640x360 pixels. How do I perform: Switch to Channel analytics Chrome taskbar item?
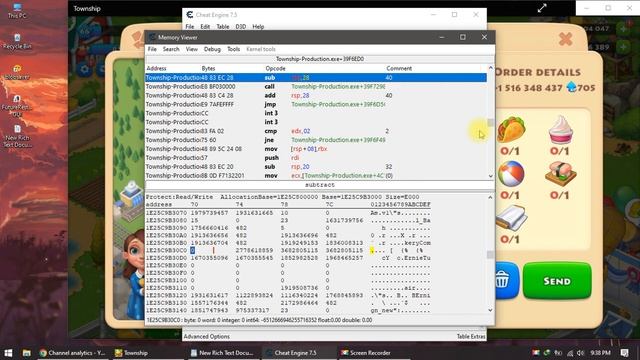[x=72, y=353]
